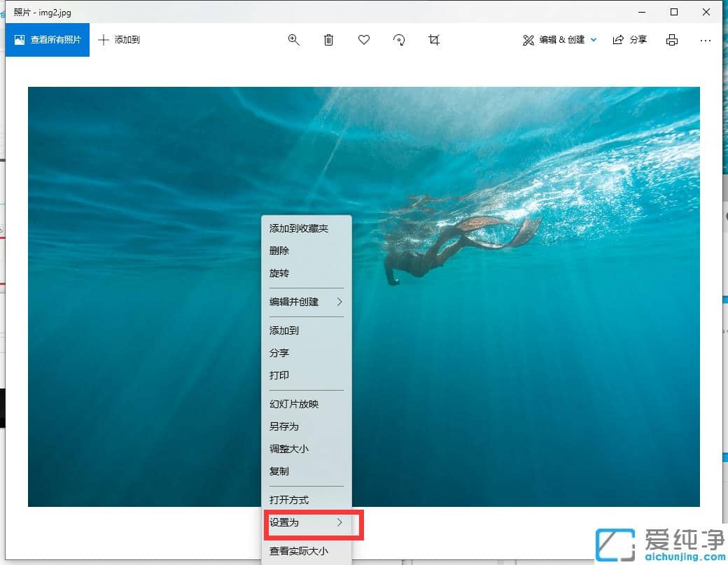
Task: Click the 编辑 & 创建 scissors icon
Action: coord(528,39)
